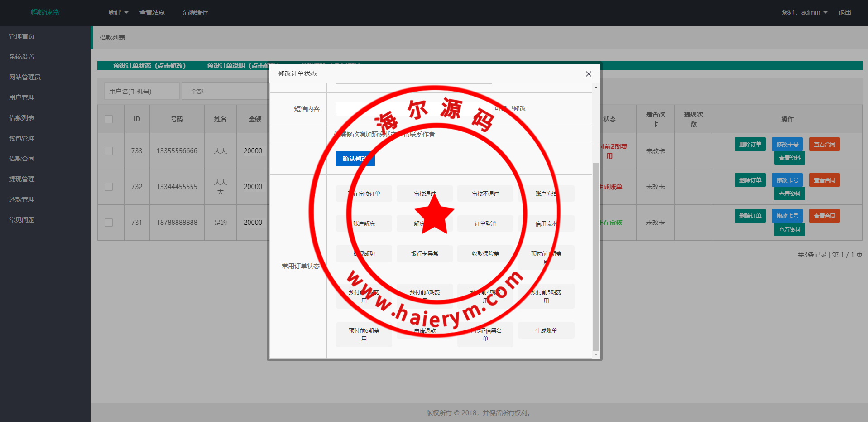Click the 退出 logout link
Screen dimensions: 868x422
pos(844,12)
